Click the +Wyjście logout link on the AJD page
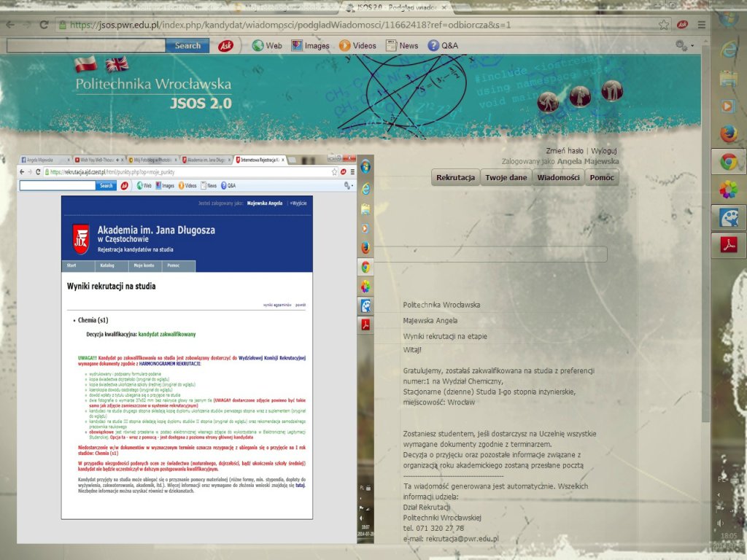This screenshot has width=747, height=560. [x=298, y=203]
